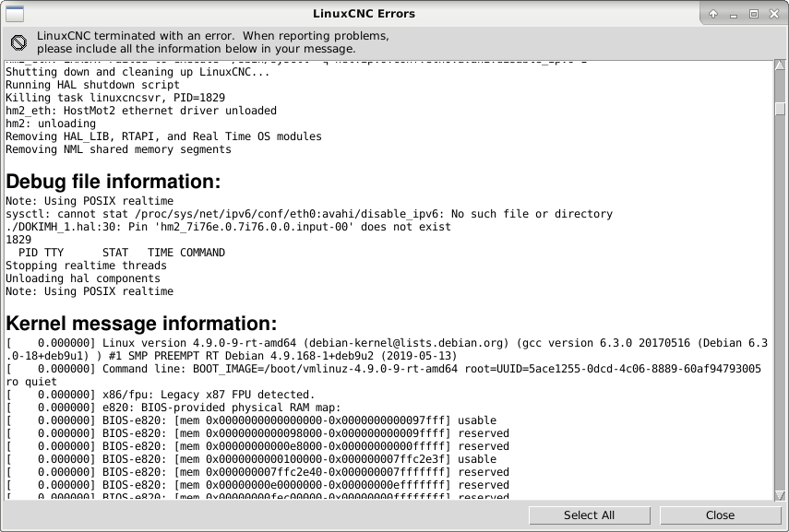Viewport: 789px width, 532px height.
Task: Click the 'Kernel message information:' heading
Action: (141, 324)
